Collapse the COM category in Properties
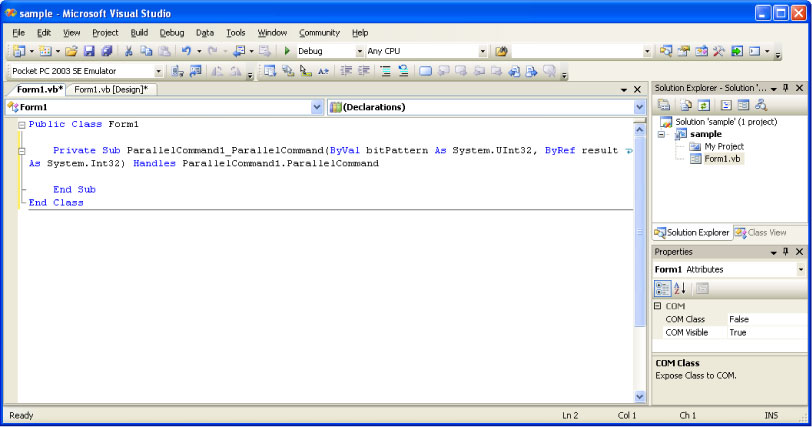 pyautogui.click(x=658, y=306)
